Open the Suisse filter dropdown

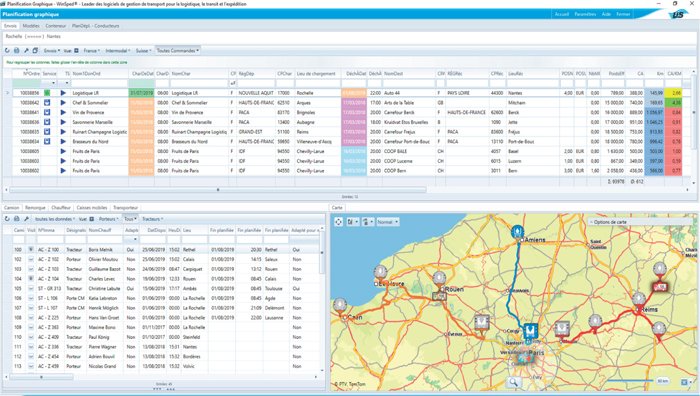[x=144, y=51]
